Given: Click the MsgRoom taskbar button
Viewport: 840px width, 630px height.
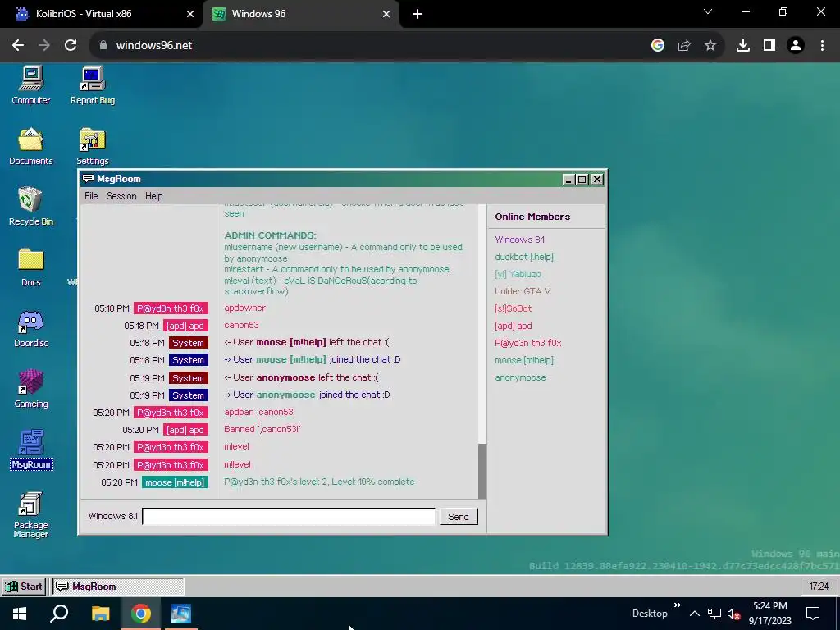Looking at the screenshot, I should [118, 586].
